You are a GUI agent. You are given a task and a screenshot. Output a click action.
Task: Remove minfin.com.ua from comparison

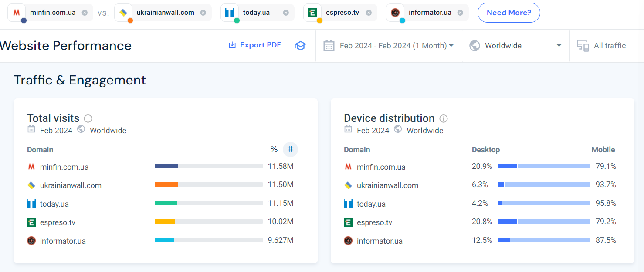click(85, 13)
